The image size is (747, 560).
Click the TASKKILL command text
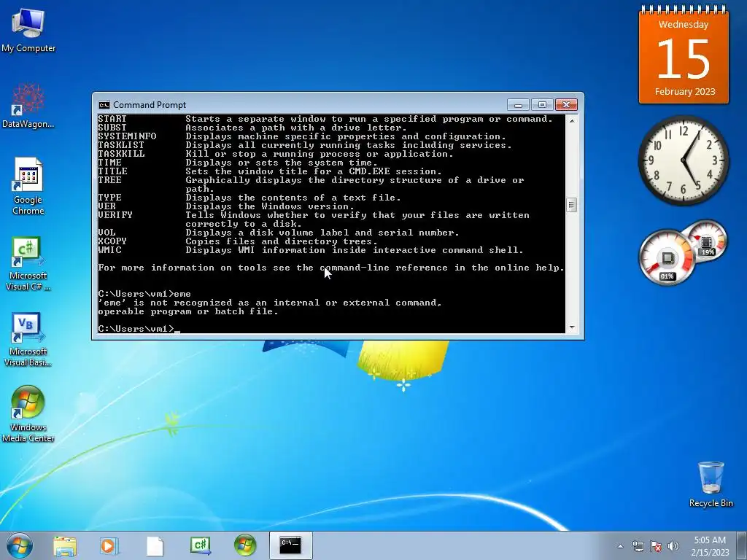point(122,155)
